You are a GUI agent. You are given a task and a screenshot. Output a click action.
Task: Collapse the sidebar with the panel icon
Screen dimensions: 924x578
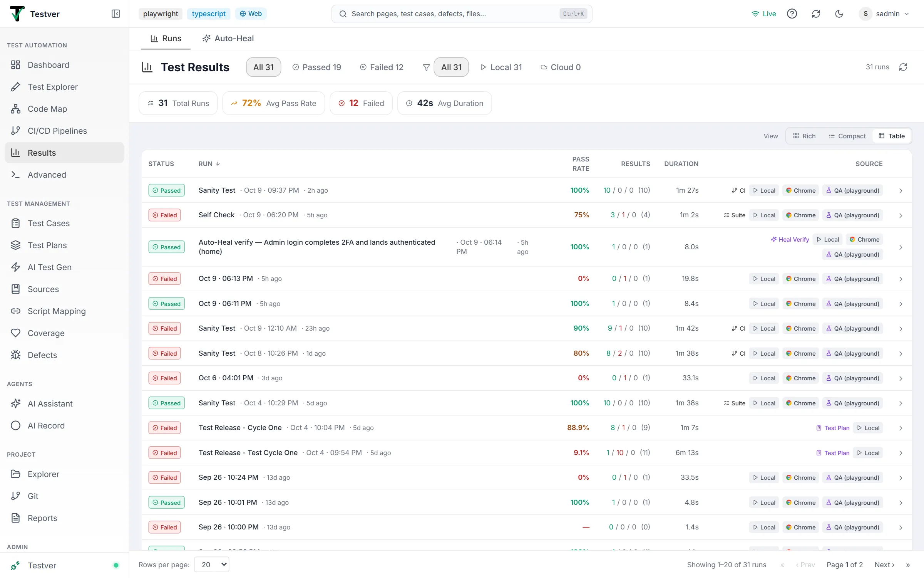(x=115, y=14)
